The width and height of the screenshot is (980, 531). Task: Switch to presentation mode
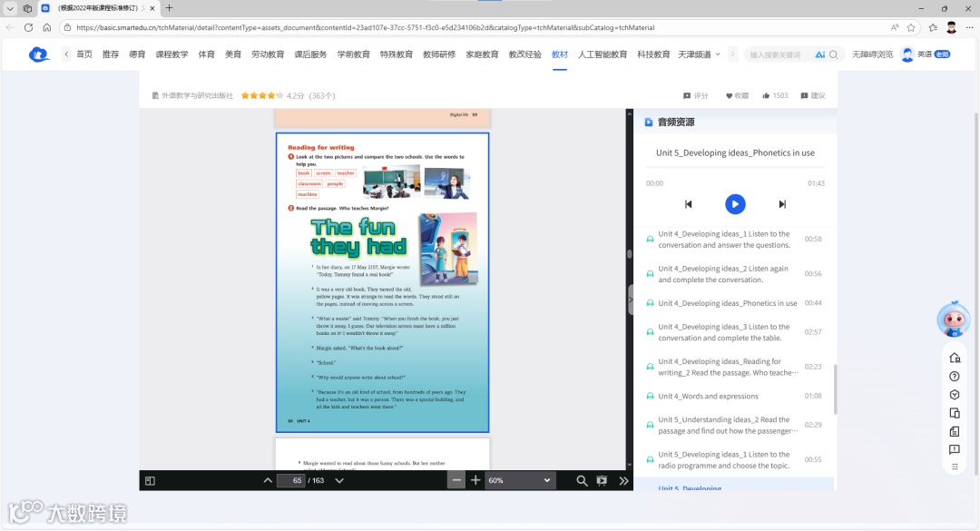(x=602, y=480)
